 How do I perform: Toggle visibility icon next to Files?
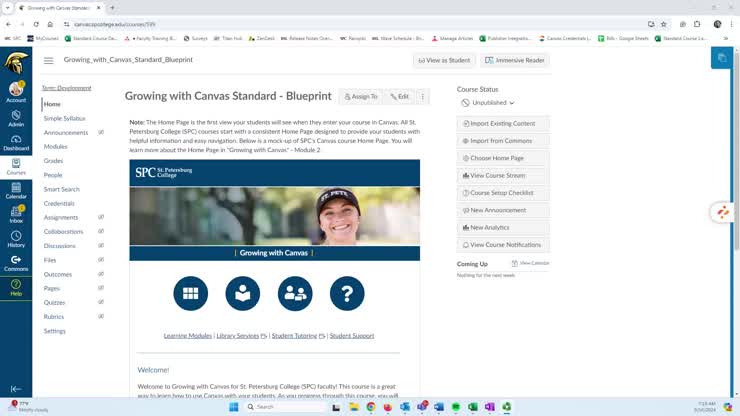point(101,260)
